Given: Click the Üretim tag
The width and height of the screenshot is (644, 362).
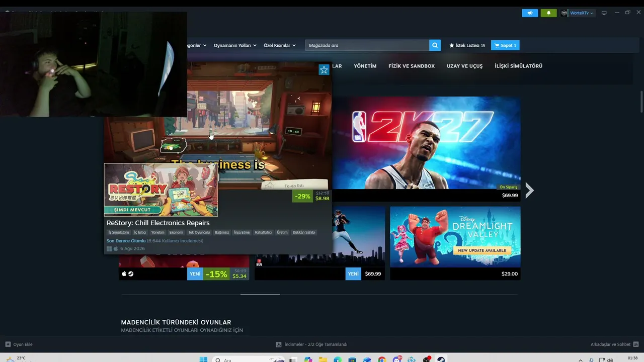Looking at the screenshot, I should [x=282, y=232].
